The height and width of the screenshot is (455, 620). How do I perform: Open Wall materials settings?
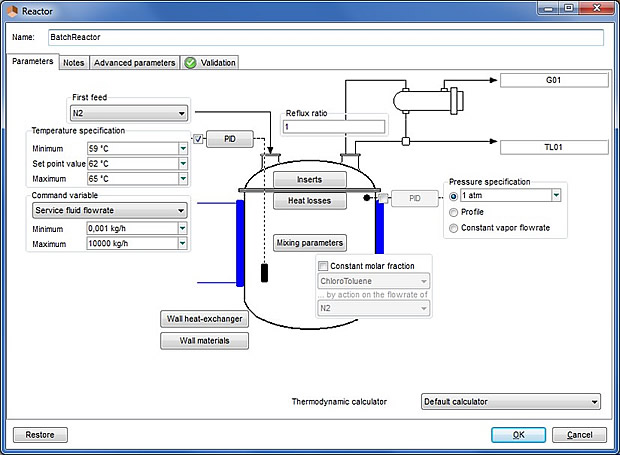tap(204, 341)
